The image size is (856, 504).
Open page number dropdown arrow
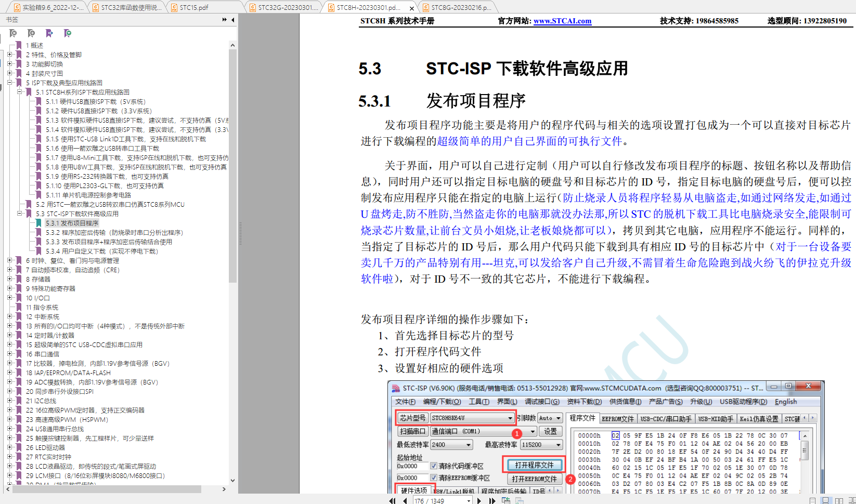[469, 501]
